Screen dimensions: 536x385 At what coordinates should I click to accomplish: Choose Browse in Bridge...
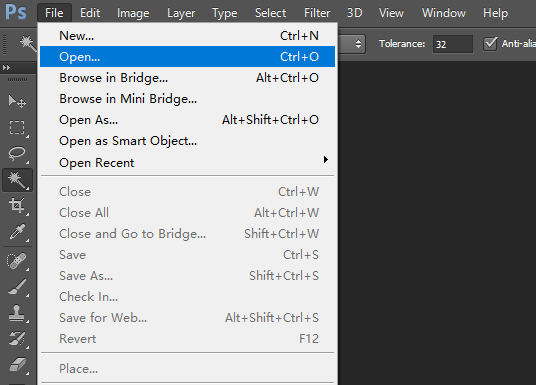[187, 78]
